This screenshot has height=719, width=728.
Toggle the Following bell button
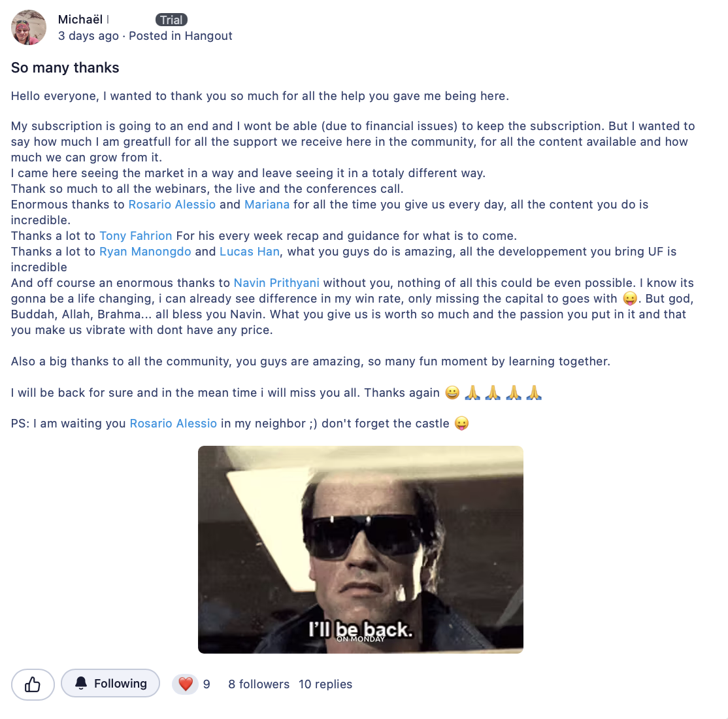coord(110,683)
